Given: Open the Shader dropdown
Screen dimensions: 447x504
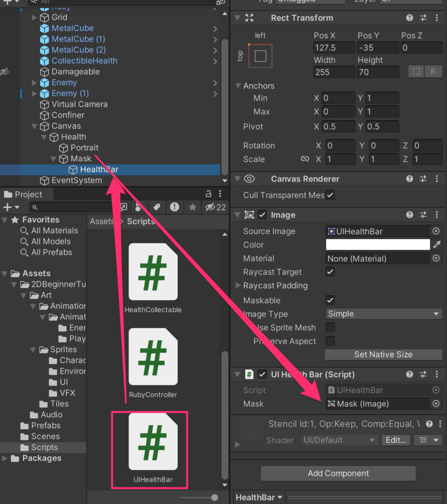Looking at the screenshot, I should [x=340, y=440].
